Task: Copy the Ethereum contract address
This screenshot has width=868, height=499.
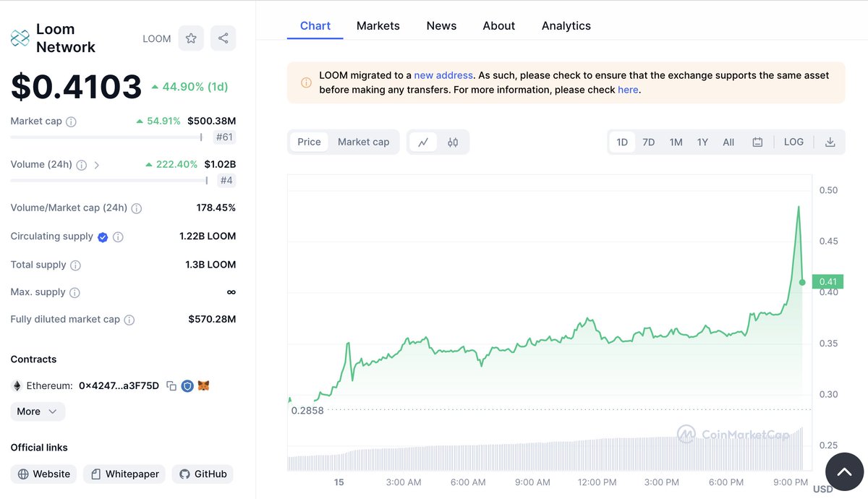Action: [x=171, y=386]
